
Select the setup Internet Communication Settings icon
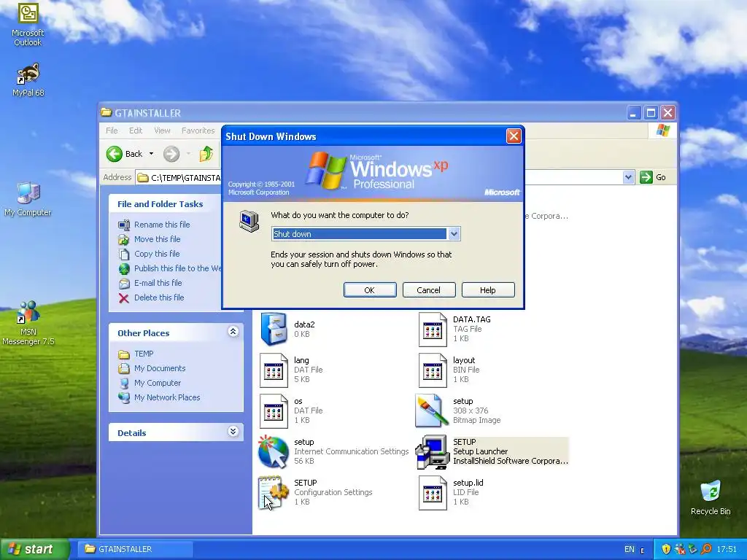pyautogui.click(x=274, y=452)
